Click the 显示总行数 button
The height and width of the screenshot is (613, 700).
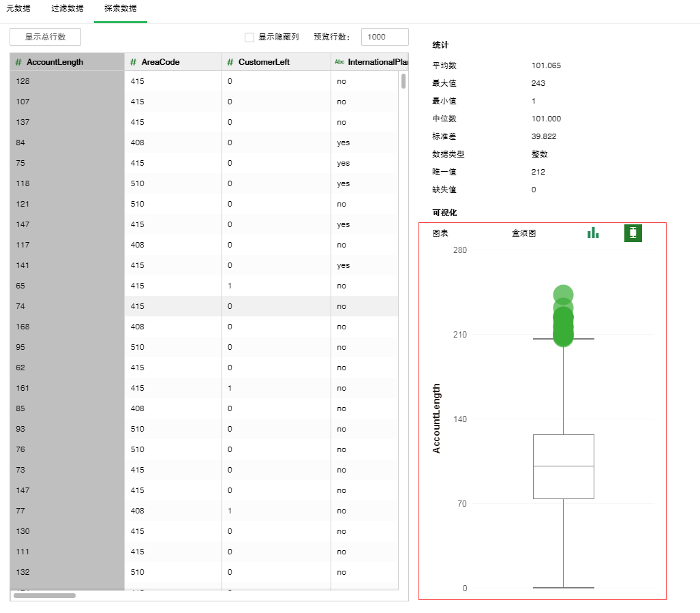[x=46, y=37]
